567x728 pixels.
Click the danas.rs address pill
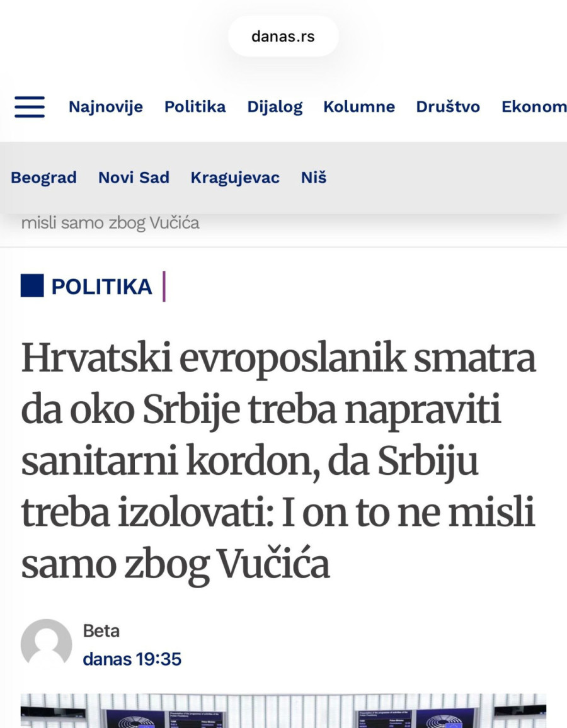point(283,36)
